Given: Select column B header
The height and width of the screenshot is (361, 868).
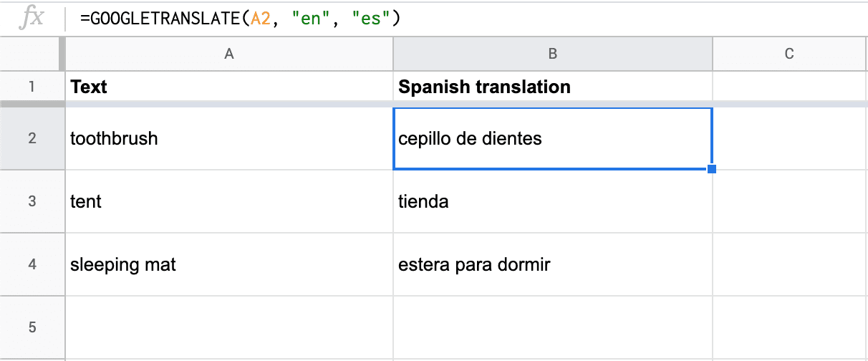Looking at the screenshot, I should [553, 54].
